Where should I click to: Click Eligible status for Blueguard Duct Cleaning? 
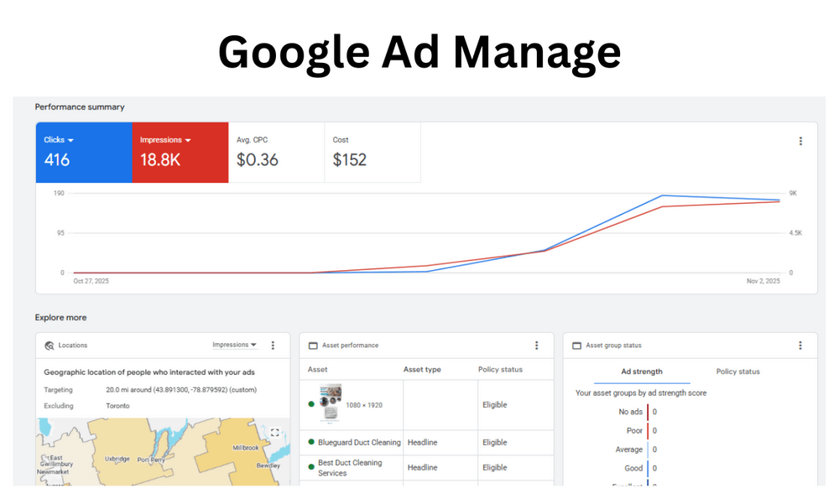coord(494,443)
